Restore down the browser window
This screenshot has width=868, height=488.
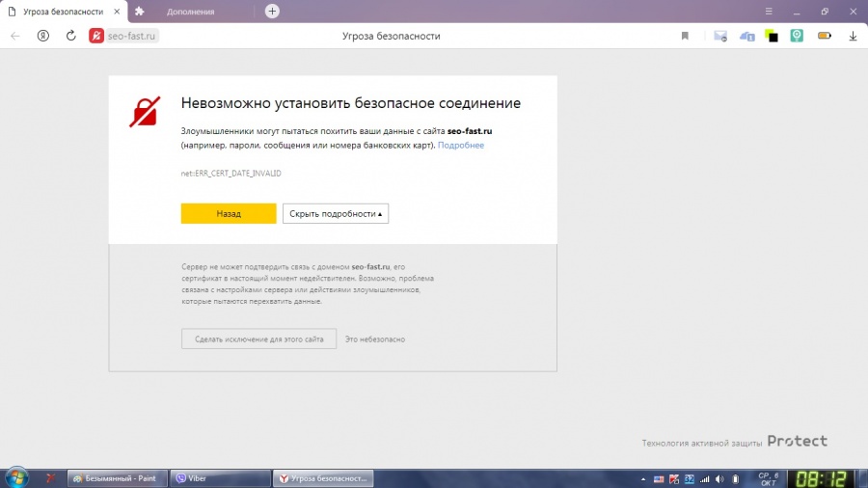(x=825, y=11)
